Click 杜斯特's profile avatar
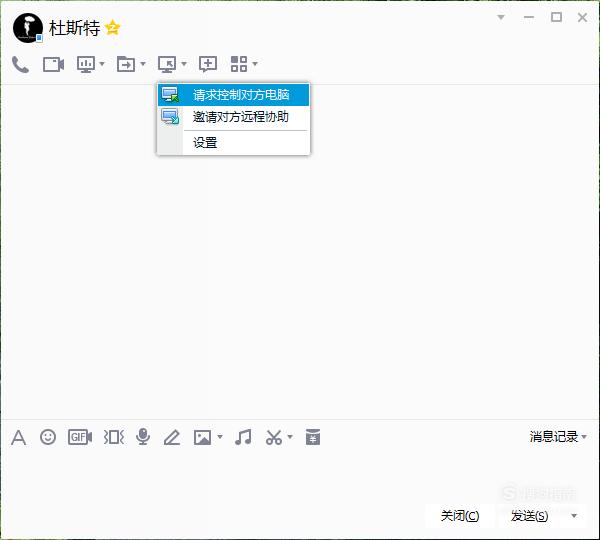Viewport: 600px width, 540px height. [x=28, y=28]
